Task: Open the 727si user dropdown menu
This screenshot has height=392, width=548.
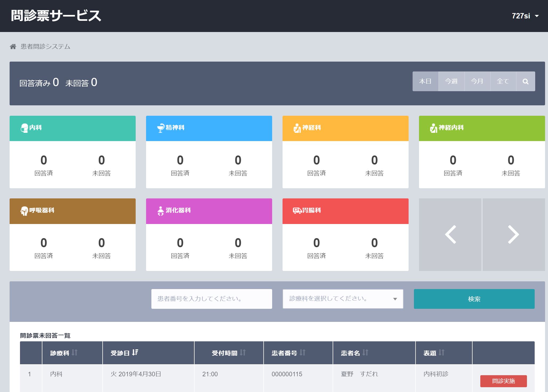Action: click(x=525, y=16)
